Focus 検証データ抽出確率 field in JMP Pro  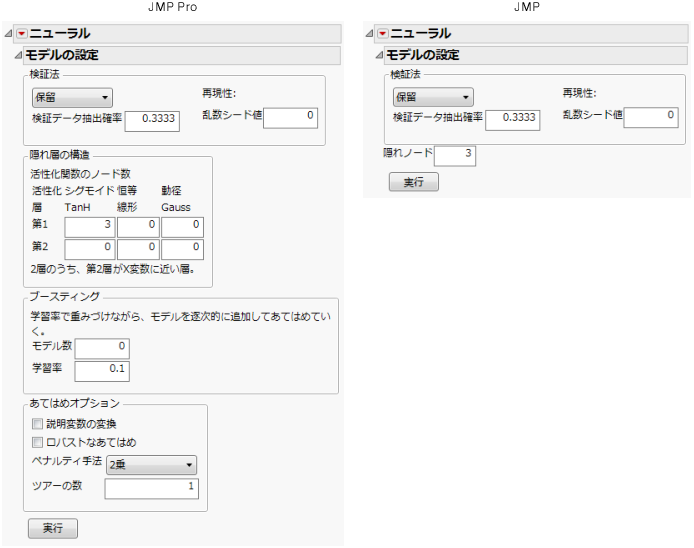click(x=152, y=121)
